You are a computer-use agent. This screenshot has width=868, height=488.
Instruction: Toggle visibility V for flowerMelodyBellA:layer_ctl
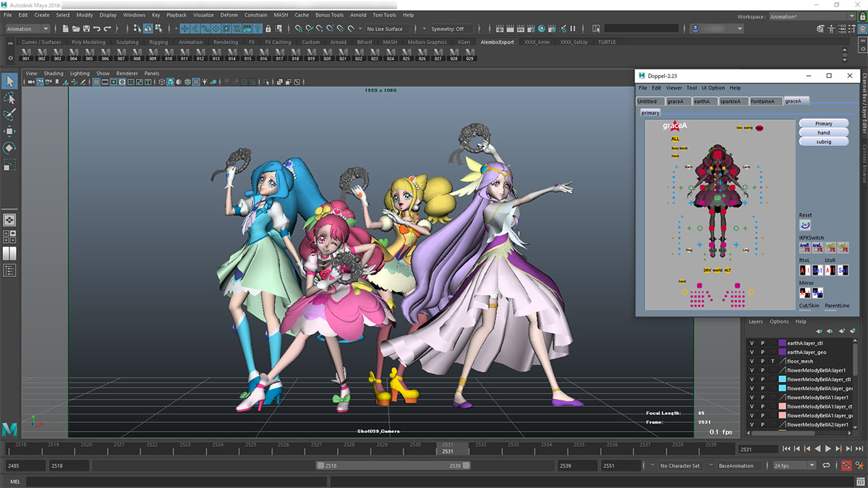(752, 379)
